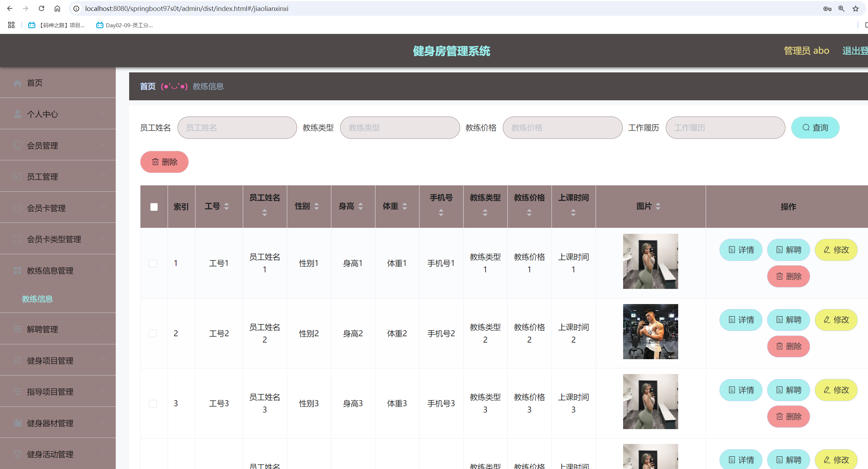Screen dimensions: 868x469
Task: Click the 查询 search button
Action: [x=815, y=127]
